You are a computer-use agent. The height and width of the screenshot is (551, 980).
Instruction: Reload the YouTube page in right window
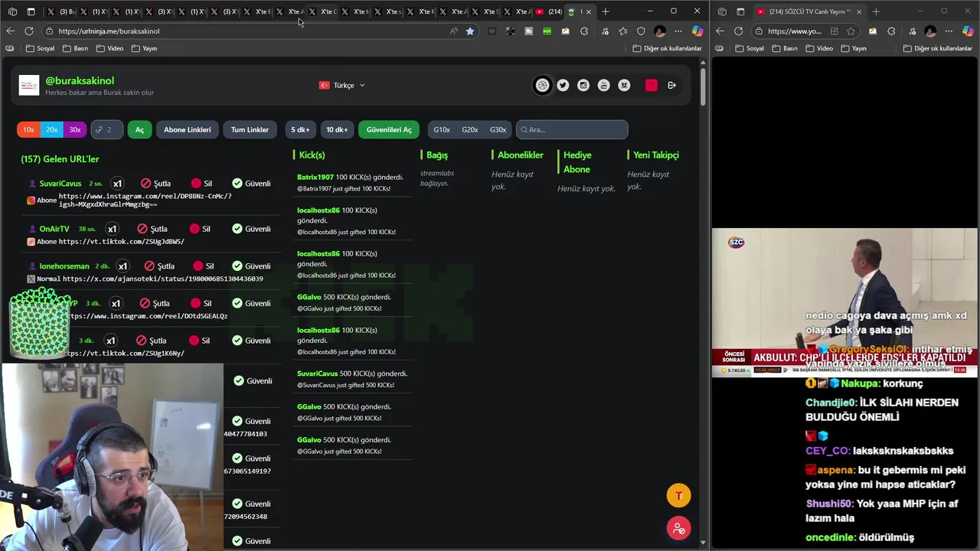pos(739,31)
